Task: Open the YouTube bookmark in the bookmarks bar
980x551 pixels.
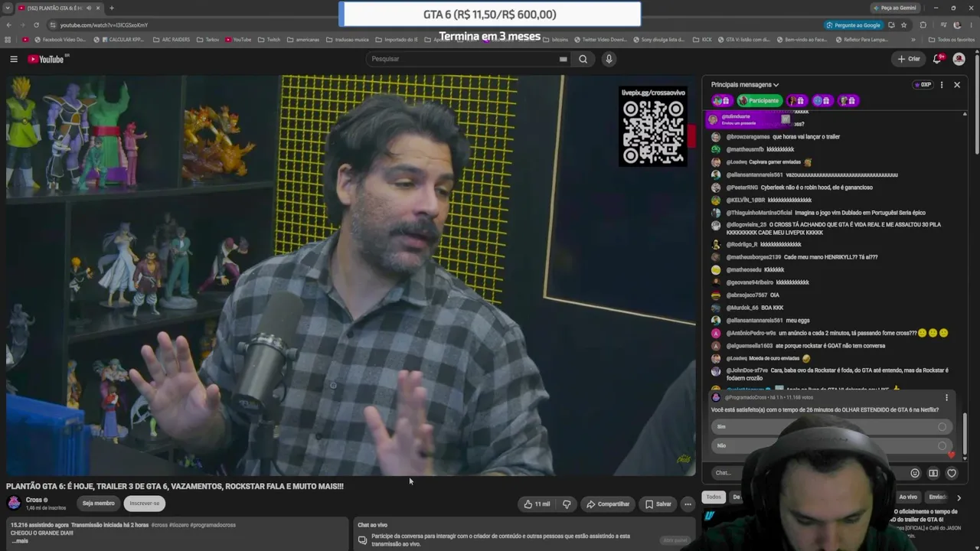Action: 238,40
